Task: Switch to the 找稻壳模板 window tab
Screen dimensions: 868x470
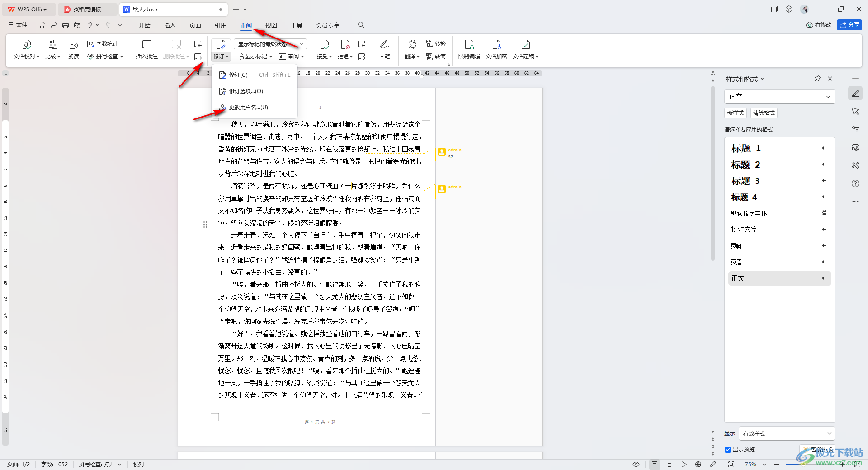Action: (87, 9)
